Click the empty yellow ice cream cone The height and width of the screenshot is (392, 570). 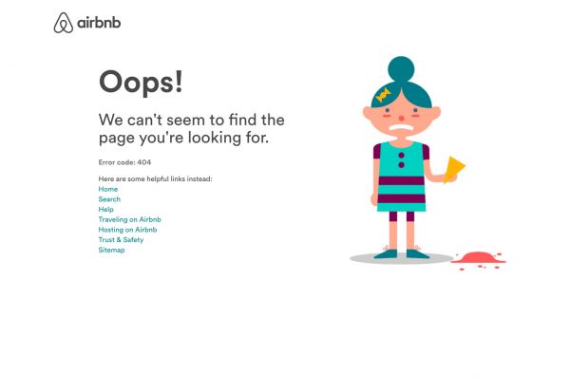454,170
